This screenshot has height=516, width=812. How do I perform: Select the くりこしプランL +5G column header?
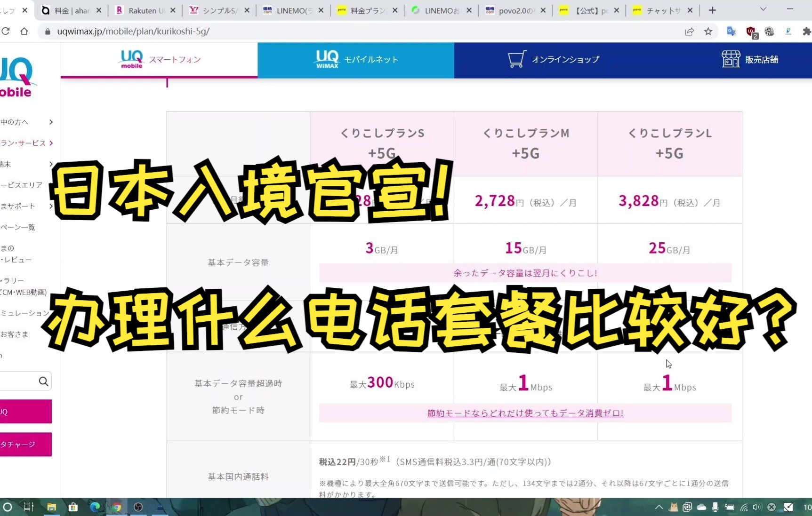(670, 143)
